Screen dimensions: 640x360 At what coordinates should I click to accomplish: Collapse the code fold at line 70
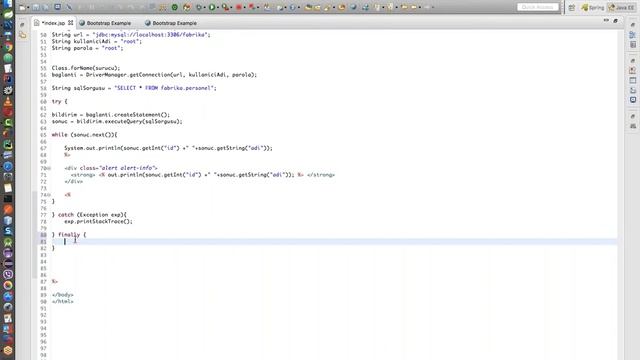49,168
